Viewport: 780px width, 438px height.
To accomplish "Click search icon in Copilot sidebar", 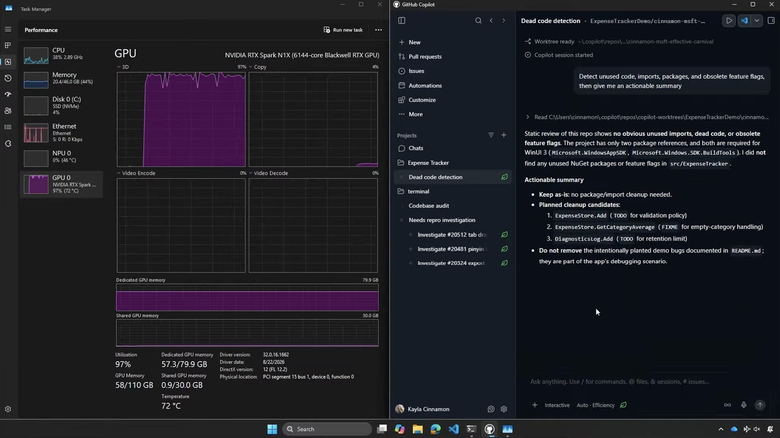I will tap(478, 20).
